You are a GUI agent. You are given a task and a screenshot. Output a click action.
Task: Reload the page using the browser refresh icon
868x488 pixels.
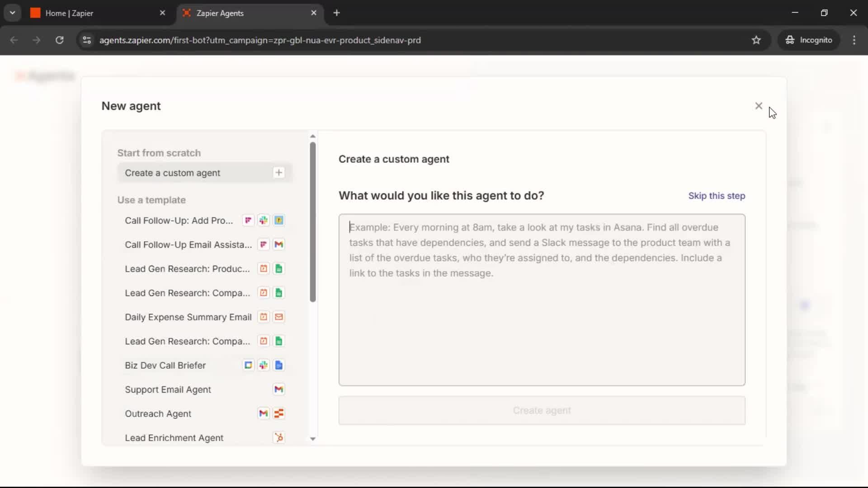pos(59,40)
